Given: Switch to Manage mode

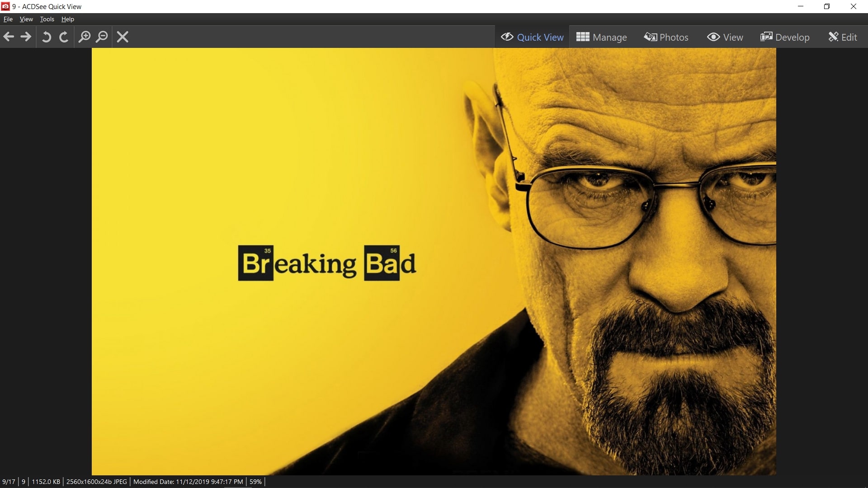Looking at the screenshot, I should click(x=601, y=37).
